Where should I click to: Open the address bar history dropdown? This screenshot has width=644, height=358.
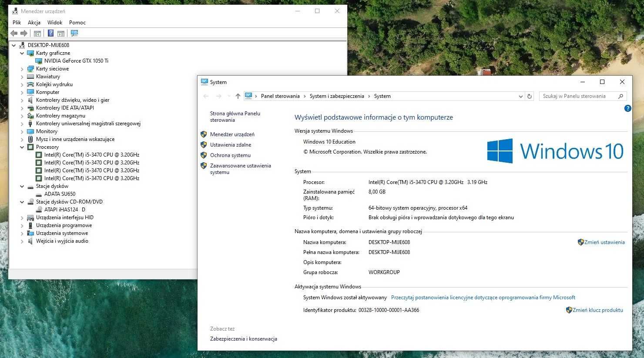pyautogui.click(x=520, y=96)
